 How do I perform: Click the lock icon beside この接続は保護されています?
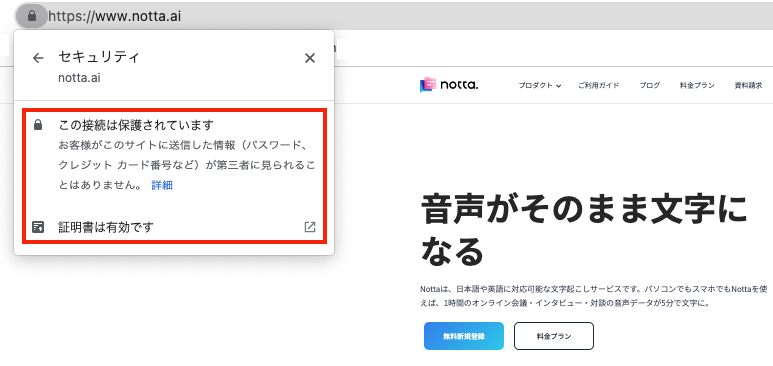pyautogui.click(x=38, y=125)
